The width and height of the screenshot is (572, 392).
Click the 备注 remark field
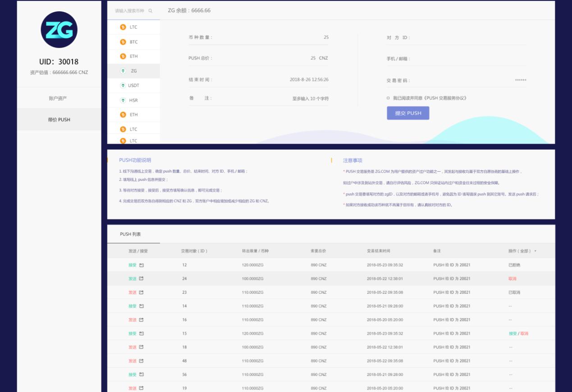258,98
